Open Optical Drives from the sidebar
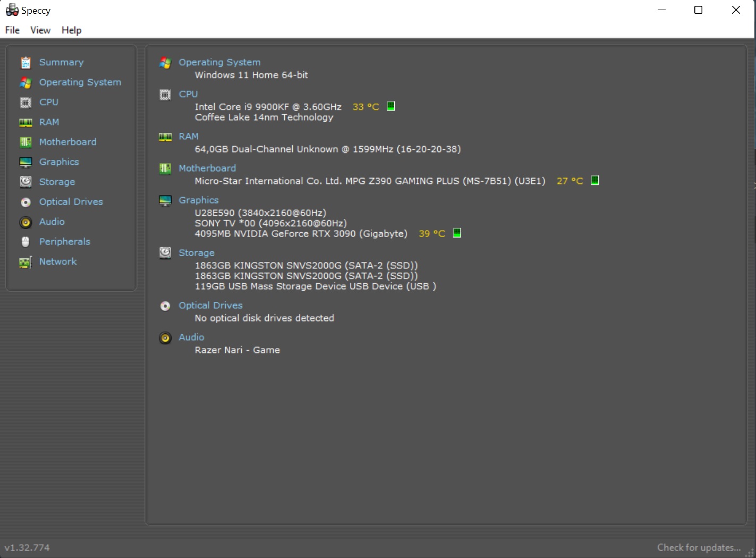This screenshot has width=756, height=558. coord(71,202)
